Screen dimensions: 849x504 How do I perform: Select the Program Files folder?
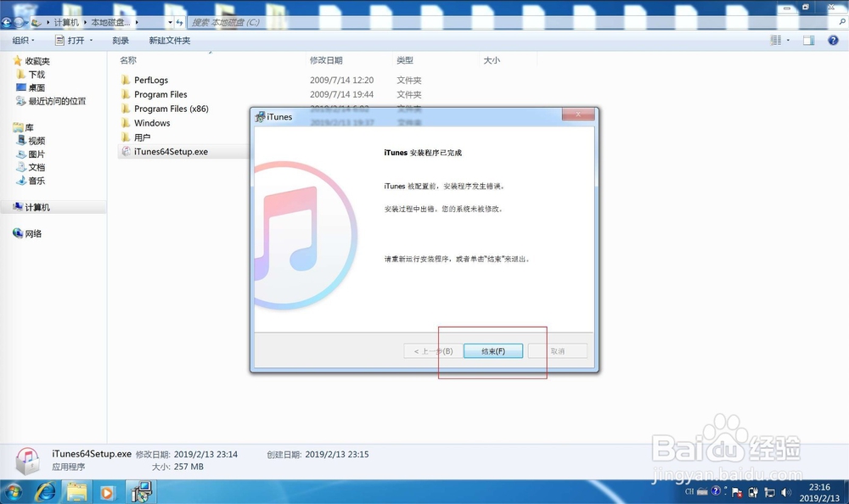point(160,94)
